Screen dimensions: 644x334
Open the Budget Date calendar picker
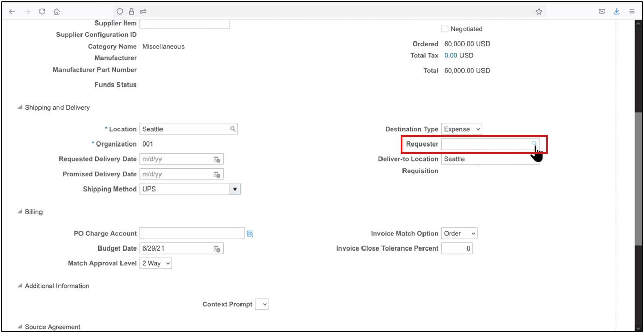[217, 248]
